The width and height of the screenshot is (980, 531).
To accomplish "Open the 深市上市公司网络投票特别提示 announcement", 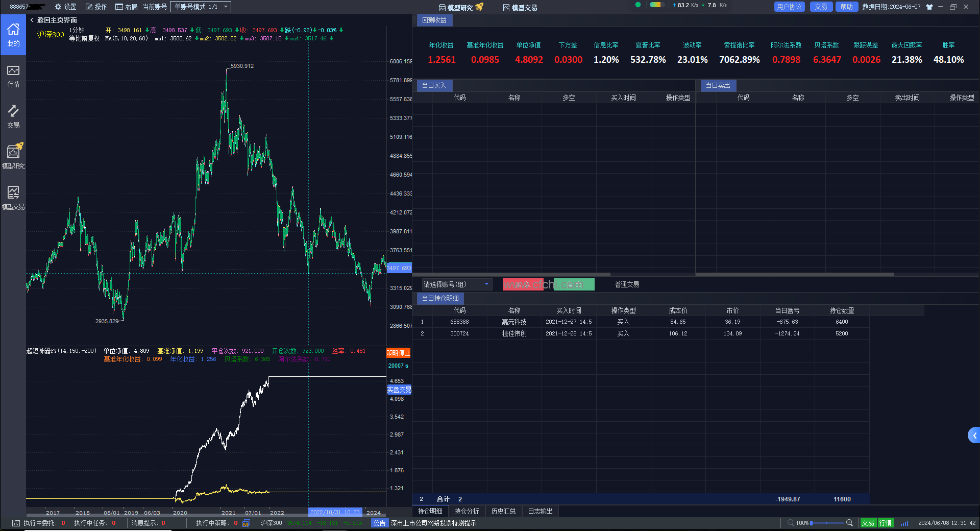I will click(x=434, y=523).
